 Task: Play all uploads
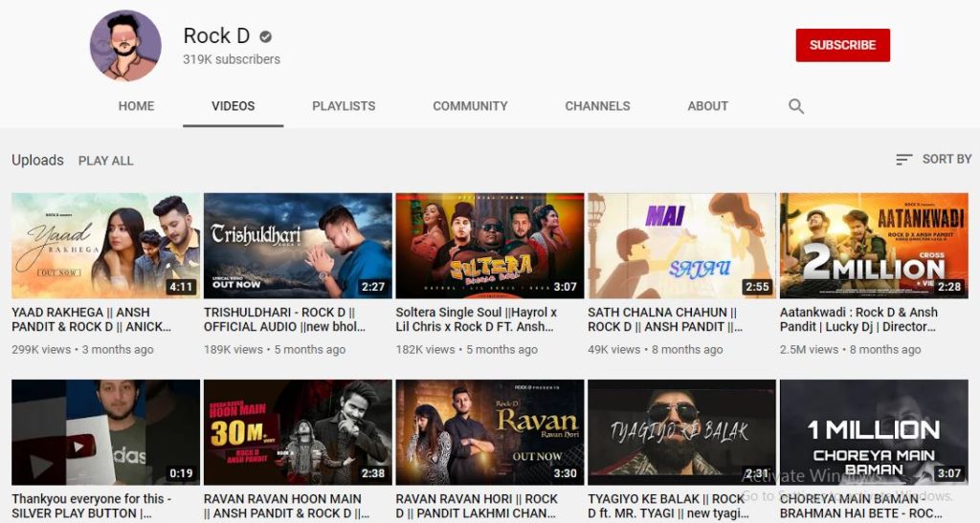point(105,161)
